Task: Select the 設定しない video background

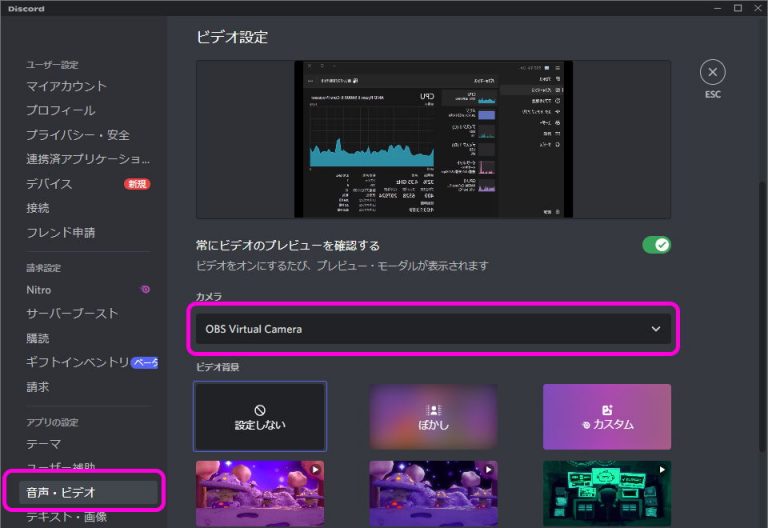Action: [x=260, y=417]
